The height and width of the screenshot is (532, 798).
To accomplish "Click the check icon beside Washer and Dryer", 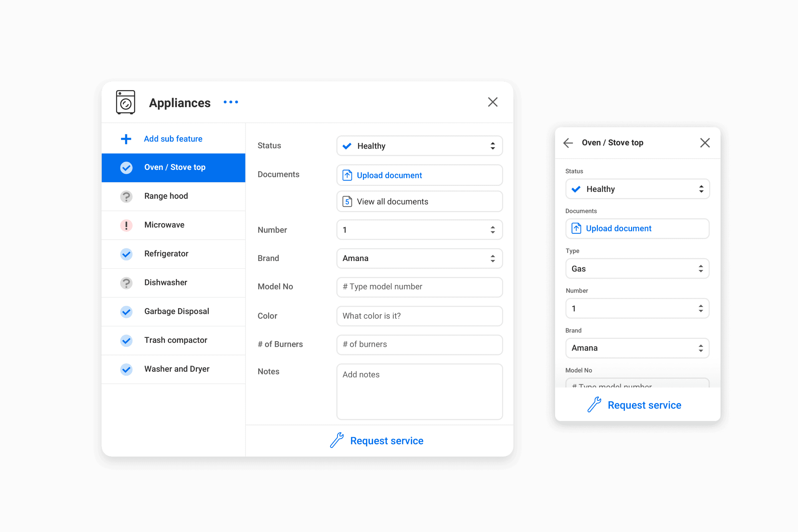I will 126,369.
